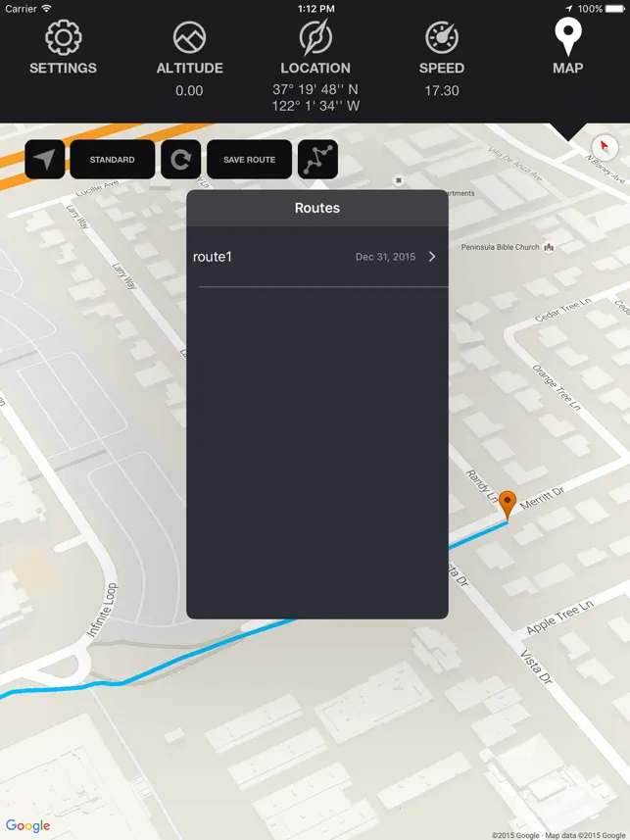Tap the red compass north indicator

point(605,146)
